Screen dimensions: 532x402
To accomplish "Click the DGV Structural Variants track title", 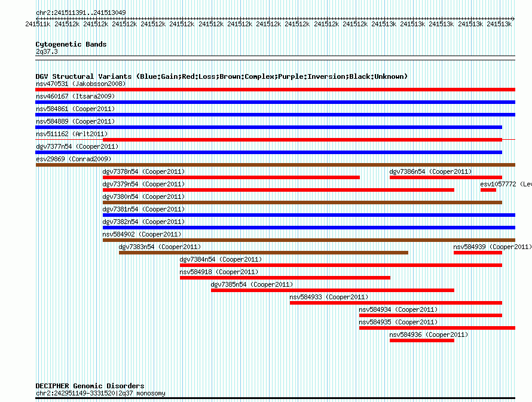I will pos(222,76).
